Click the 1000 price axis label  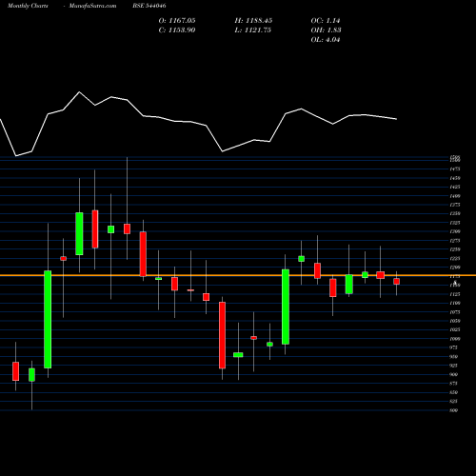(455, 339)
